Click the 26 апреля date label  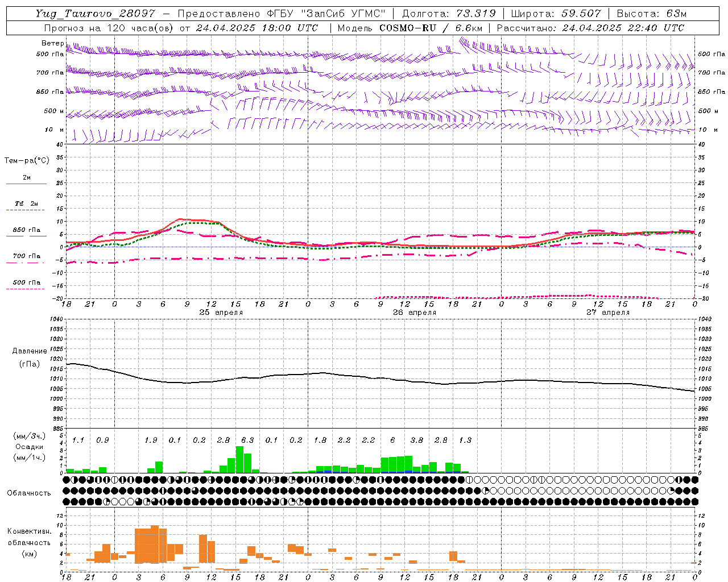click(x=414, y=313)
